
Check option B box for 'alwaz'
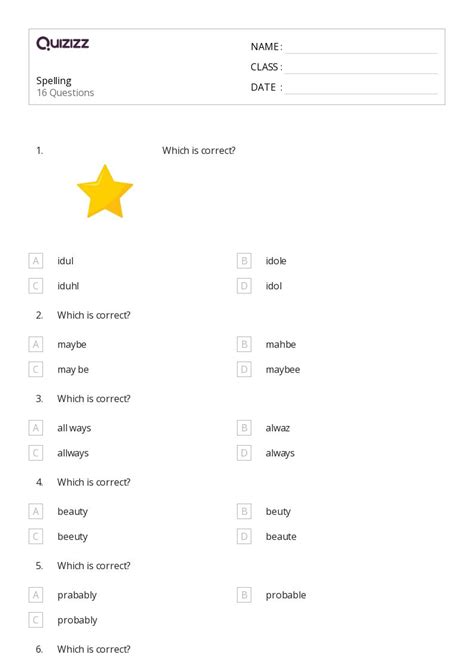(244, 428)
